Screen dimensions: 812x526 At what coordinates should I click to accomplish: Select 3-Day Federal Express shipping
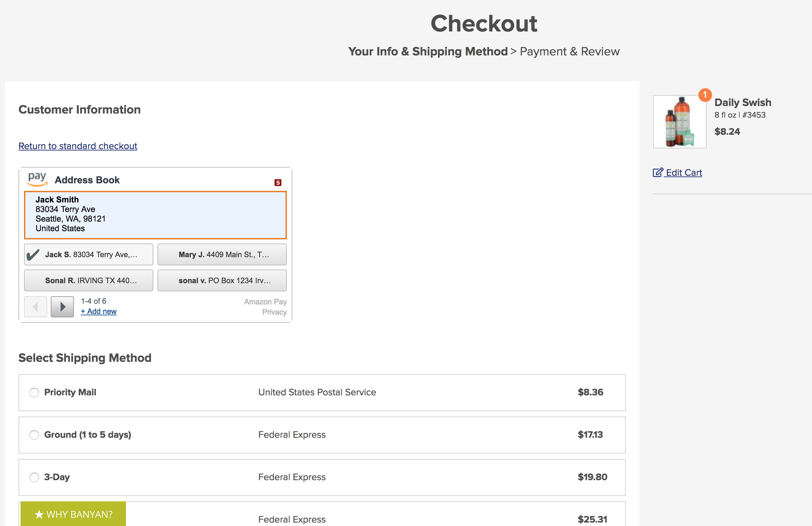(x=34, y=477)
